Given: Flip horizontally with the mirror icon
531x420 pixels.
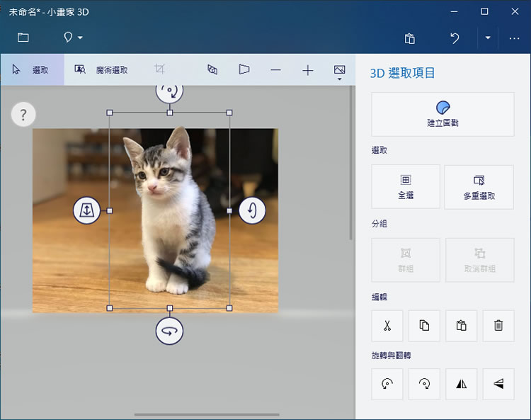Looking at the screenshot, I should (461, 384).
